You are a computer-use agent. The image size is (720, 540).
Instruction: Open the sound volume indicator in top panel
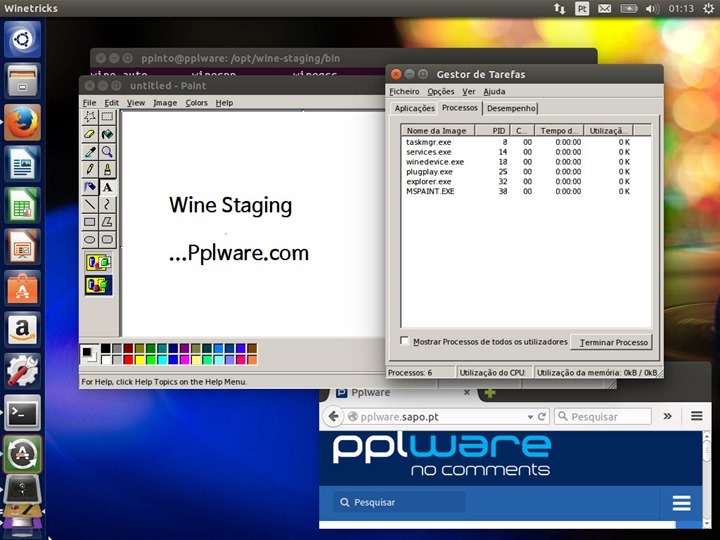tap(652, 8)
